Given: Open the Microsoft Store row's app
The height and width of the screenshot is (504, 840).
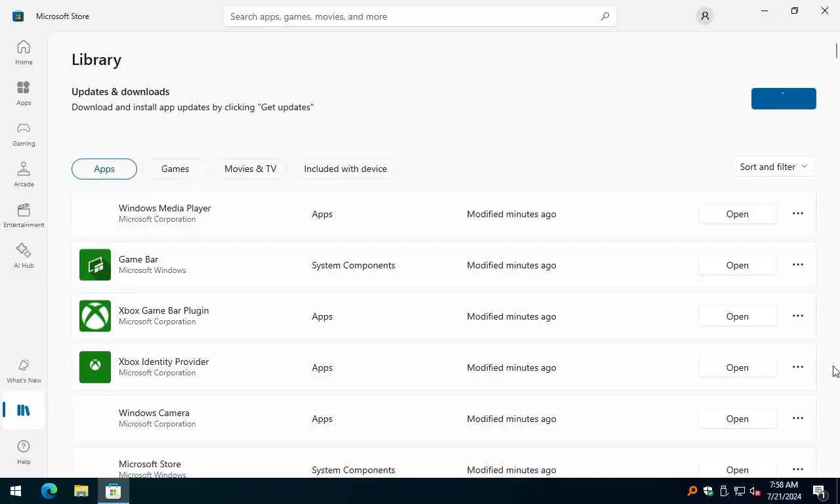Looking at the screenshot, I should click(737, 469).
